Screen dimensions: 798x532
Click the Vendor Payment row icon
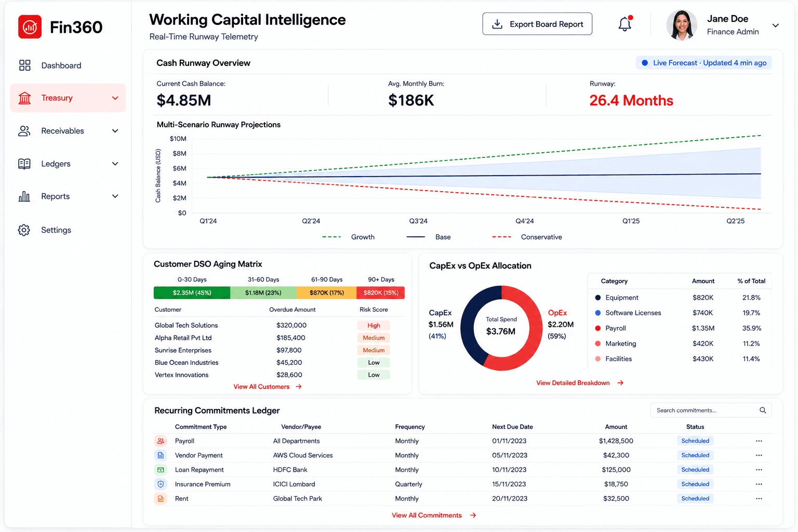[161, 455]
